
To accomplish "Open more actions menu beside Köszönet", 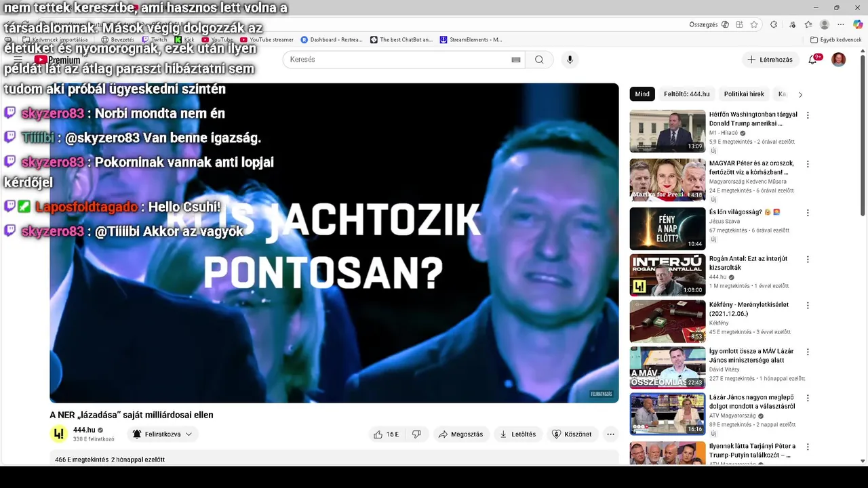I will [610, 434].
